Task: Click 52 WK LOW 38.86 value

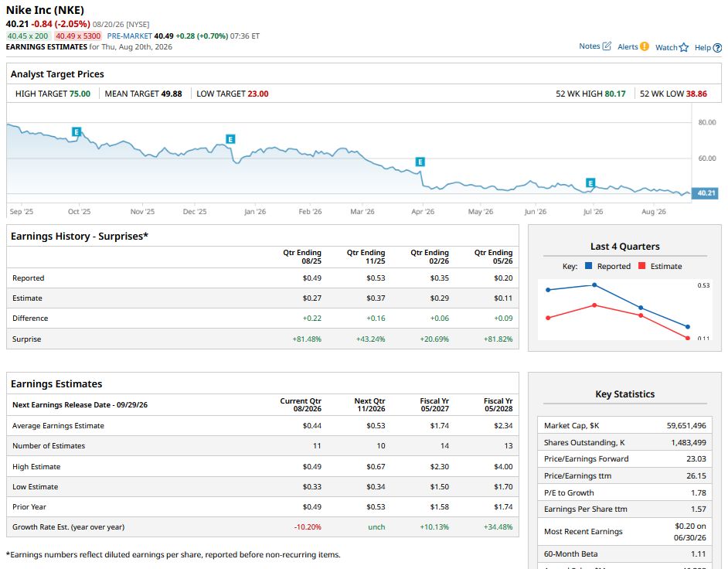Action: tap(696, 94)
